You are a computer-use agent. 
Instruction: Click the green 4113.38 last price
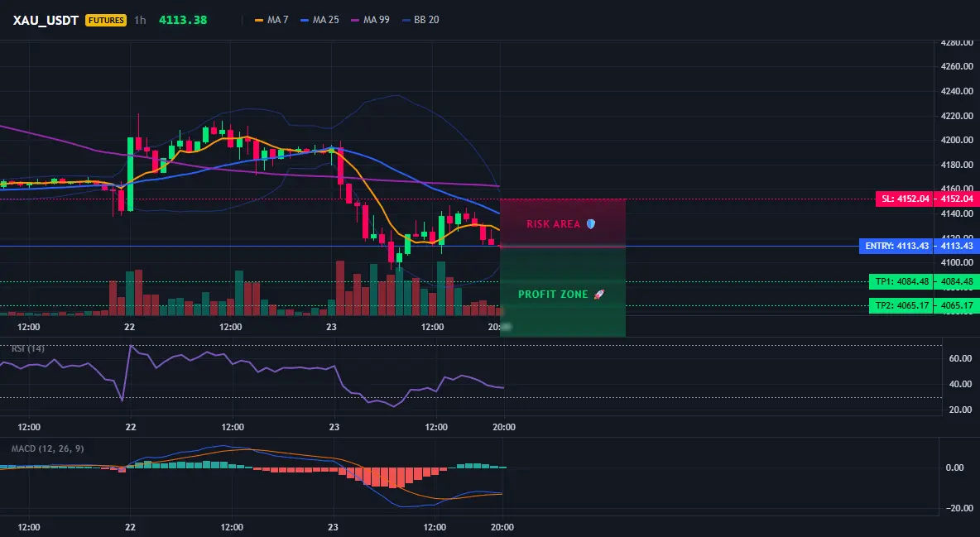tap(183, 20)
